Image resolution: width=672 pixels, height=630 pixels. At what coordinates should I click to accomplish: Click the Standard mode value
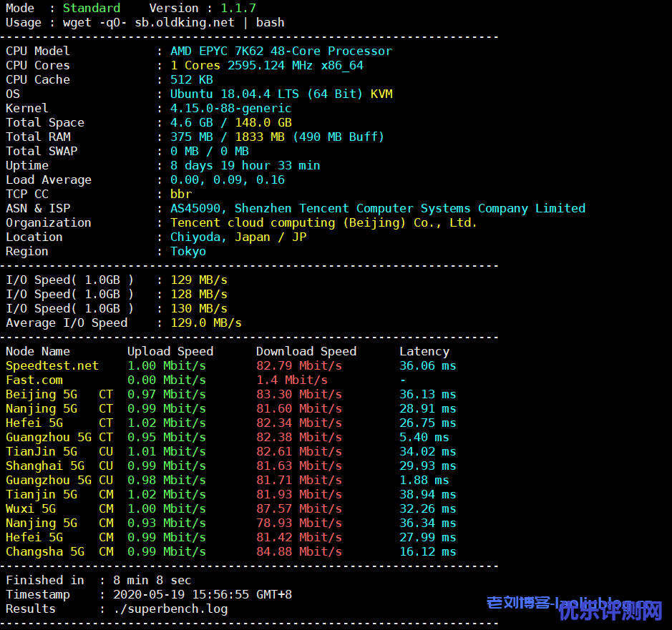pyautogui.click(x=91, y=8)
